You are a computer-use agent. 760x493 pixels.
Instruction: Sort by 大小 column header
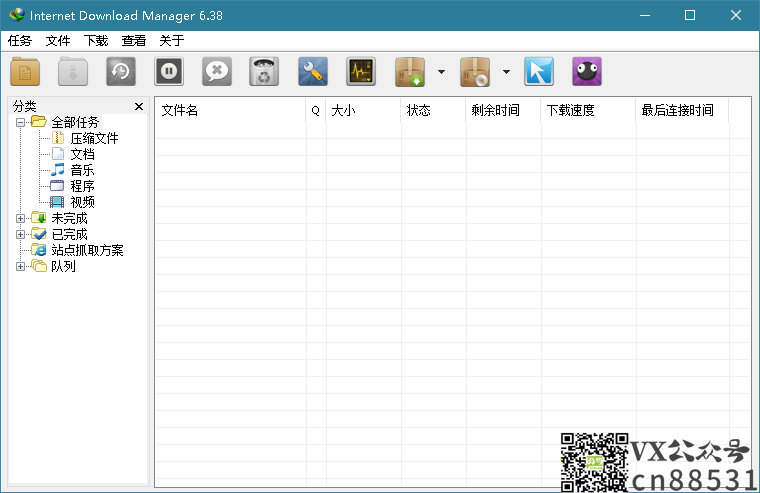tap(364, 111)
